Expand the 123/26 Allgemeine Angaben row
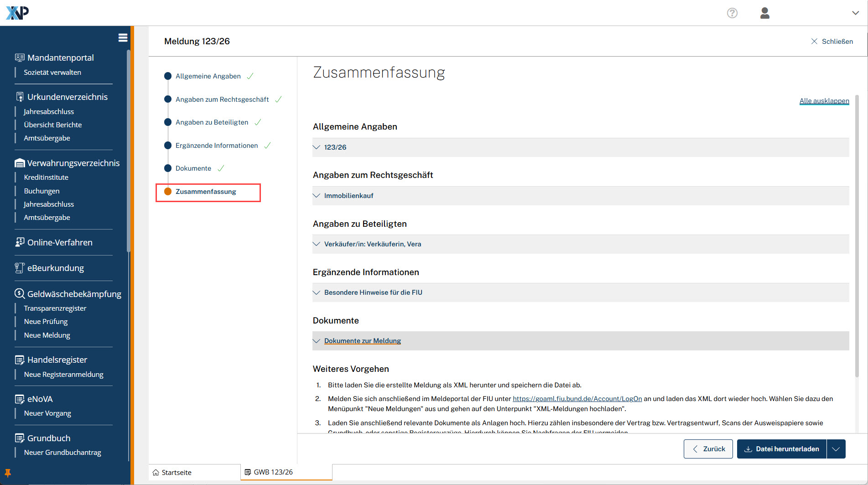This screenshot has width=868, height=485. click(335, 147)
